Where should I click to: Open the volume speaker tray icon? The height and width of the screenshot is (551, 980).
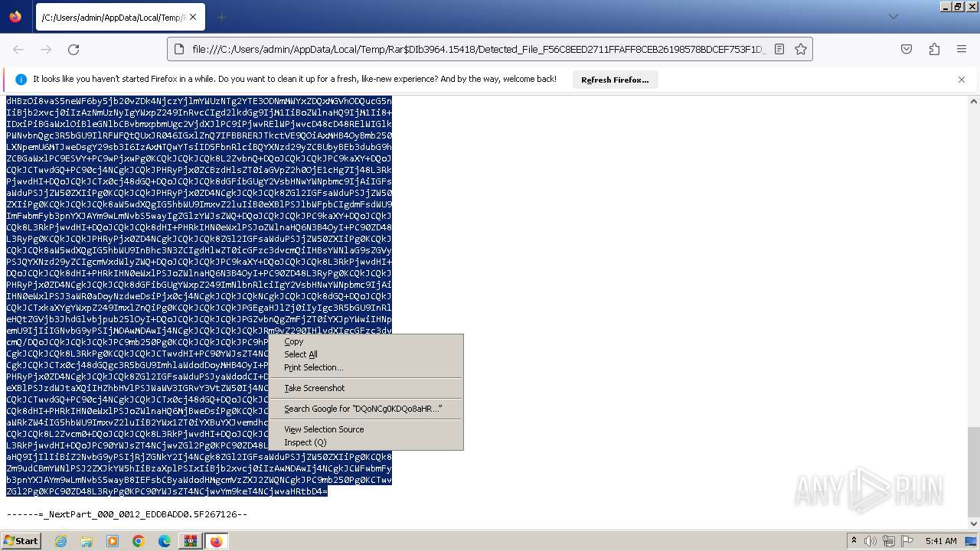[871, 541]
